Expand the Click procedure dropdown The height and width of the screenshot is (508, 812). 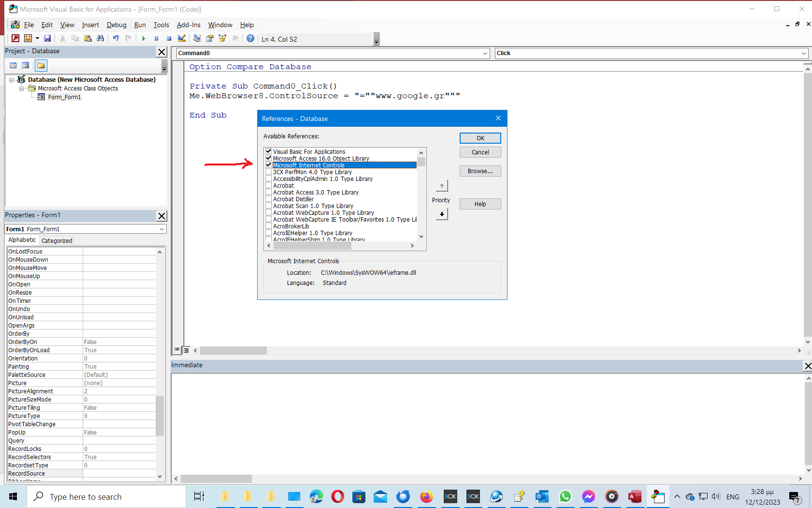(x=803, y=53)
